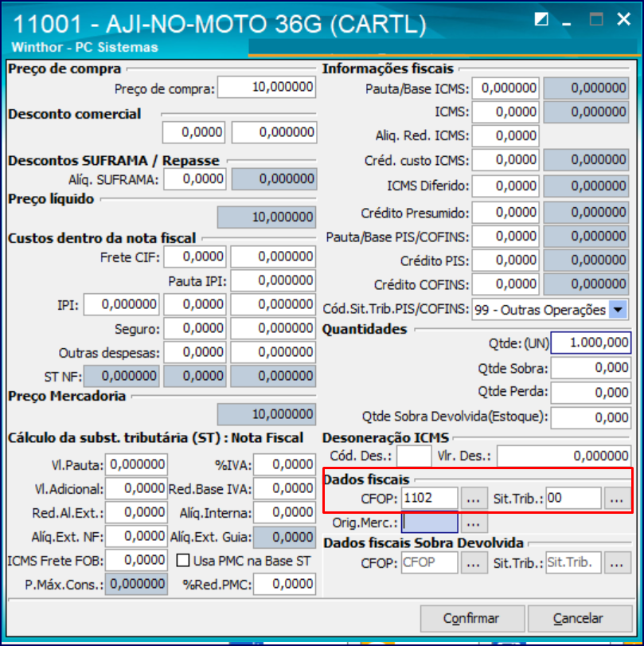Enable Usa PMC na Base ST checkbox

[183, 560]
